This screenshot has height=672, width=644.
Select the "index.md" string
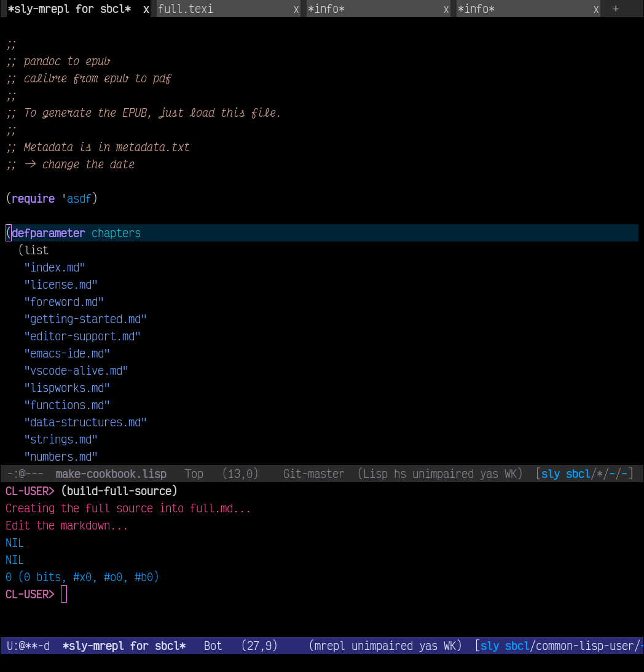point(55,268)
